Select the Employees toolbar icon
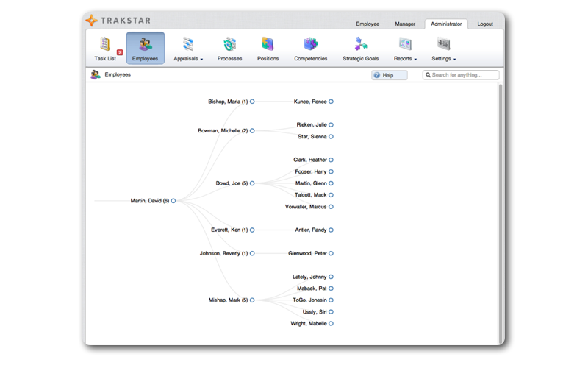 (145, 48)
